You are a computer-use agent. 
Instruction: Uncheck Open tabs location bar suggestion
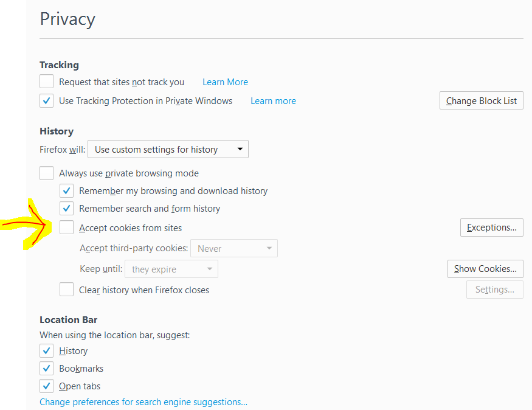point(46,386)
